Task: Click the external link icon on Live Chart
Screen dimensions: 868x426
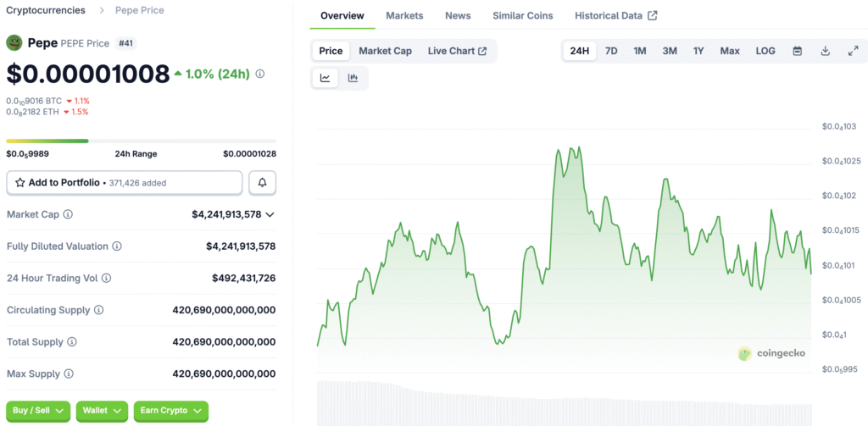Action: [x=482, y=51]
